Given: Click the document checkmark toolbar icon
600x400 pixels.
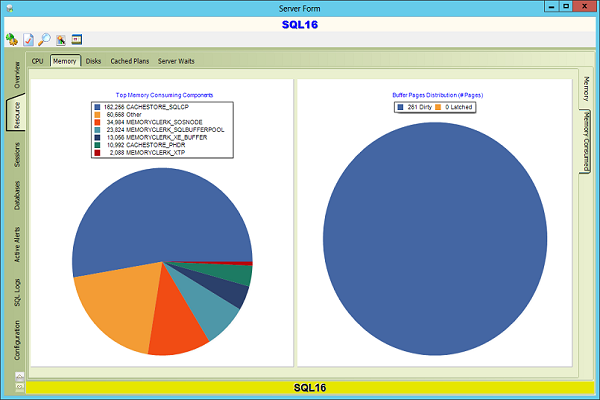Looking at the screenshot, I should pyautogui.click(x=28, y=39).
